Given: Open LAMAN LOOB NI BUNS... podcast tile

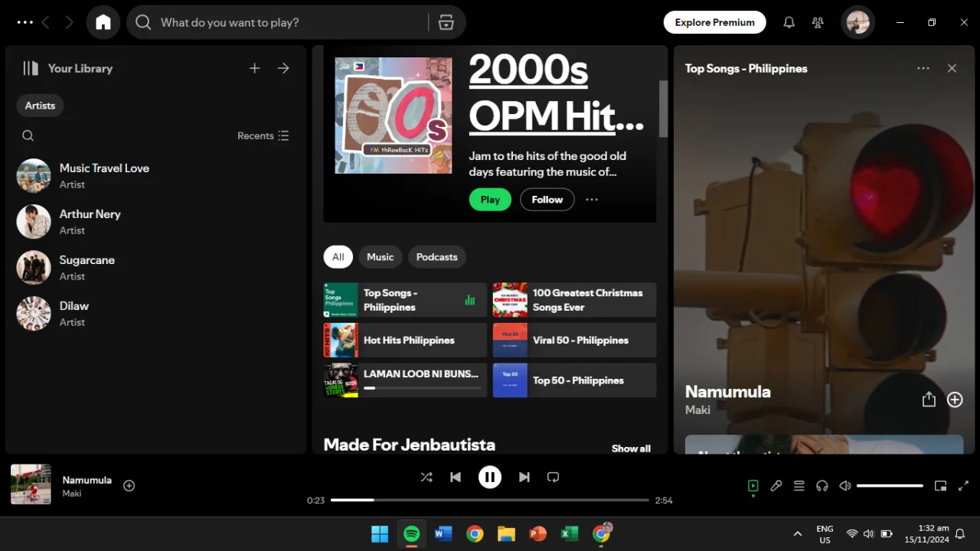Looking at the screenshot, I should pos(405,380).
